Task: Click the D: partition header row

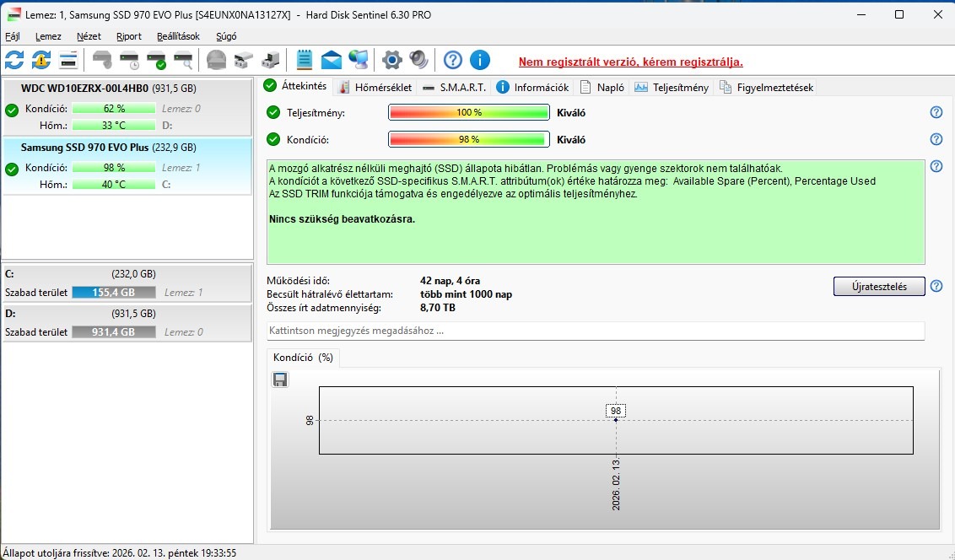Action: tap(127, 314)
